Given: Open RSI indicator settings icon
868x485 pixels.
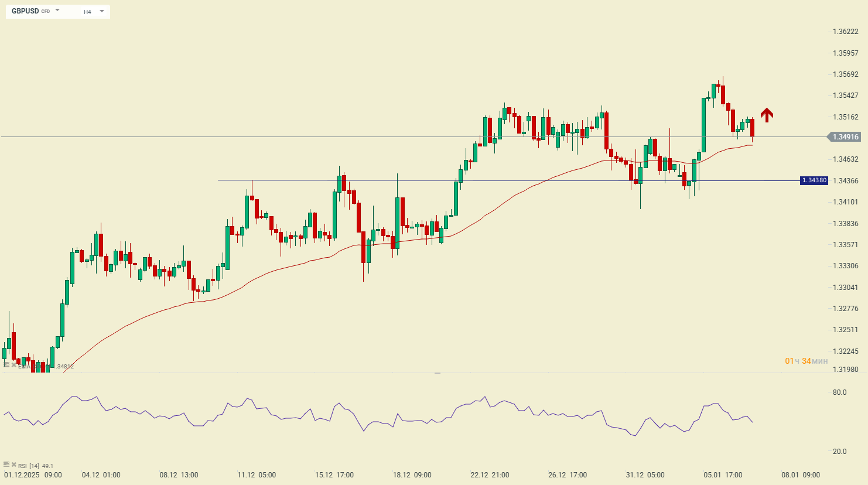Looking at the screenshot, I should click(x=6, y=464).
